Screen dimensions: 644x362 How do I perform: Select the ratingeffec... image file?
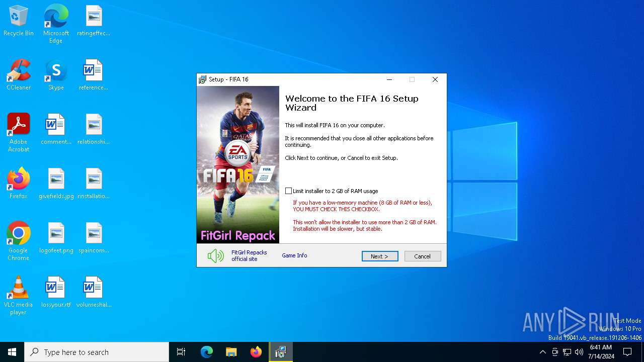(94, 21)
